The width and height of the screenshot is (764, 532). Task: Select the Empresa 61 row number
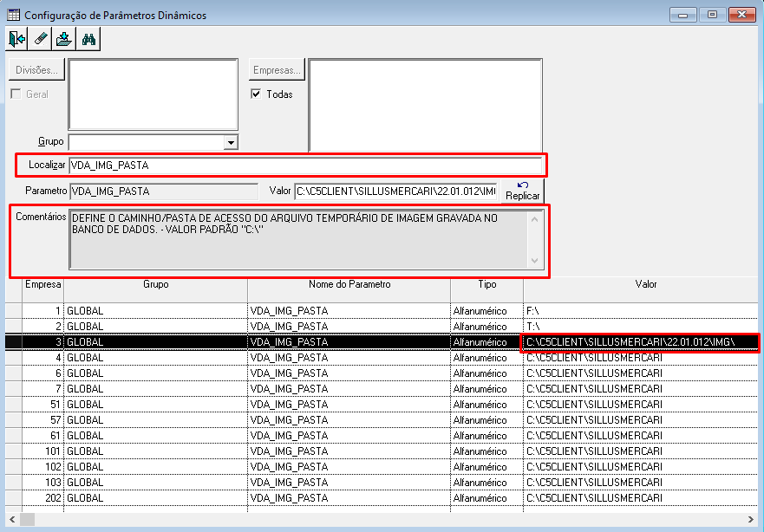[42, 436]
